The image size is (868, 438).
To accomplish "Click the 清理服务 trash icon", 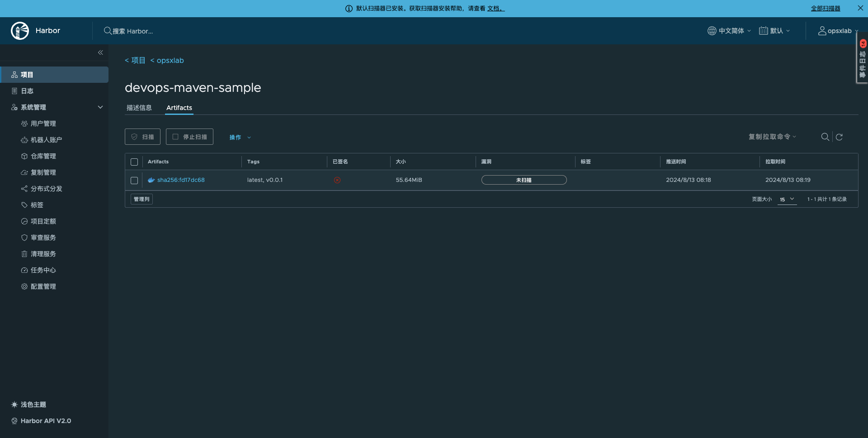I will pyautogui.click(x=24, y=254).
